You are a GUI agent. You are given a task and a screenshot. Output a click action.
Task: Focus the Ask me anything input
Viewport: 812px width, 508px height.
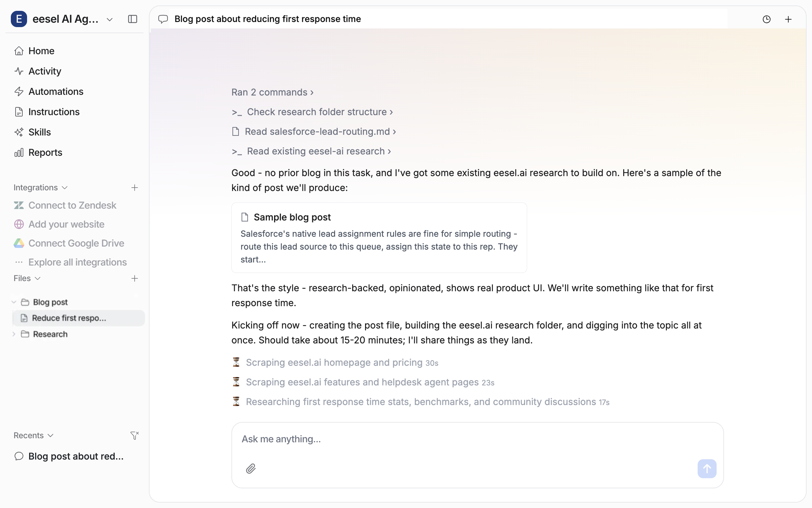tap(477, 439)
